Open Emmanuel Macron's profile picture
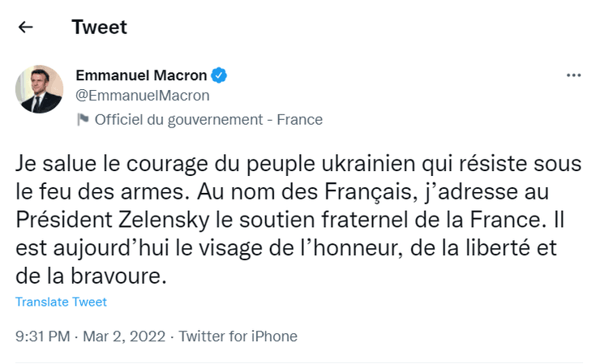Image resolution: width=600 pixels, height=364 pixels. tap(40, 88)
